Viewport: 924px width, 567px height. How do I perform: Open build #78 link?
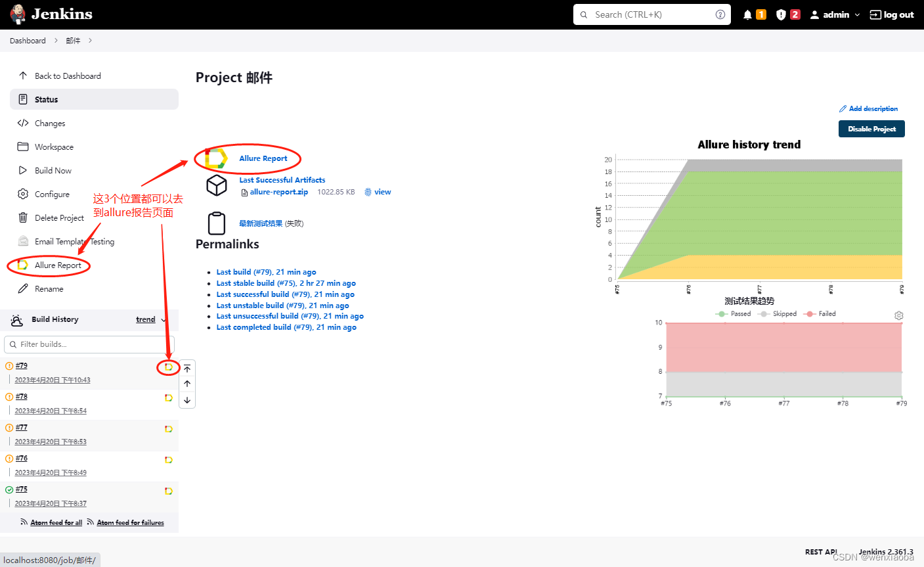(22, 396)
